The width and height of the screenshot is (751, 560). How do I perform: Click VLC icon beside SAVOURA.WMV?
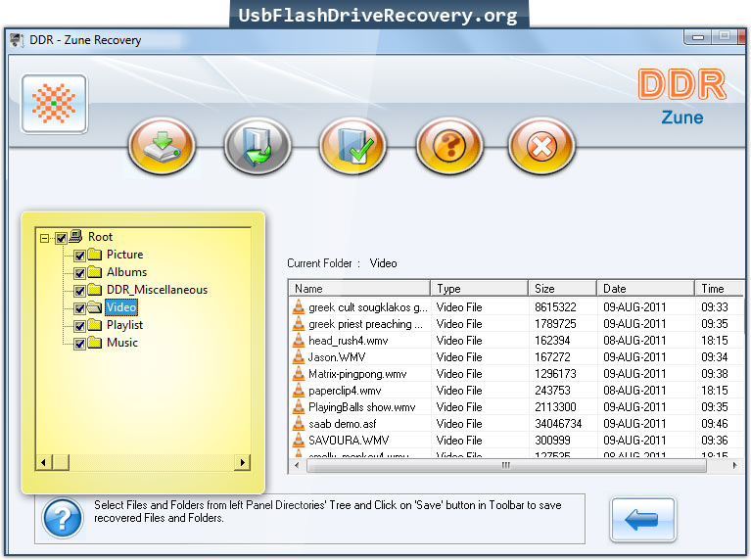pos(299,440)
